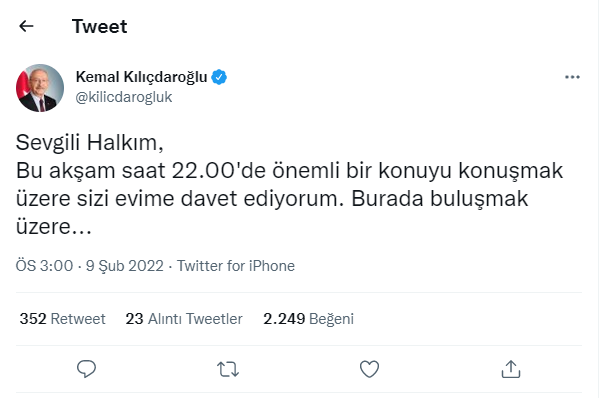This screenshot has width=605, height=398.
Task: Open the three-dot more options menu
Action: tap(572, 77)
